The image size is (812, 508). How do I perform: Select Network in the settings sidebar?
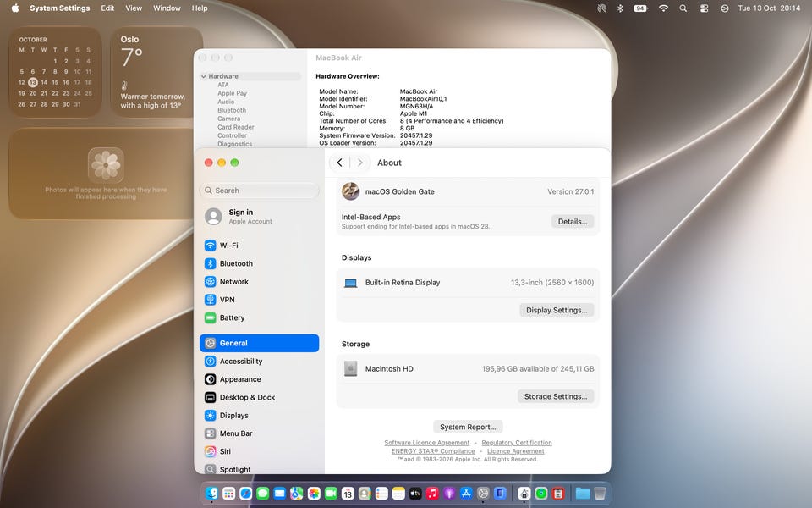point(259,281)
